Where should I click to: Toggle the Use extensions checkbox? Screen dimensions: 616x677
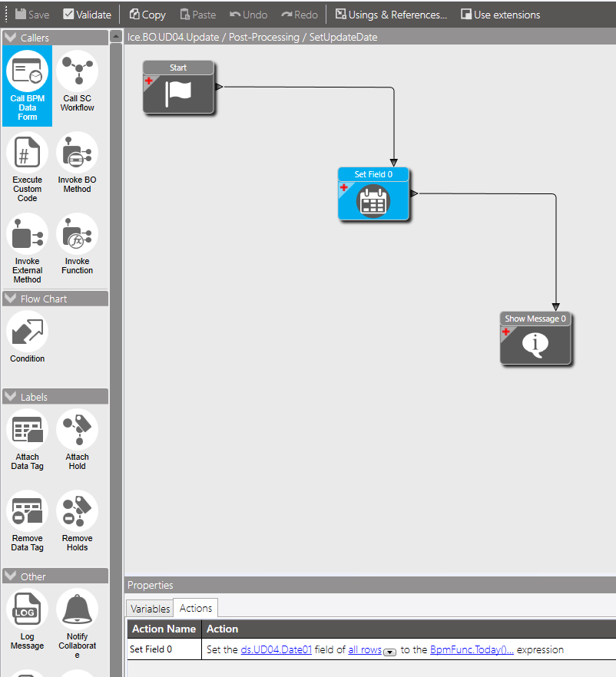pos(466,15)
